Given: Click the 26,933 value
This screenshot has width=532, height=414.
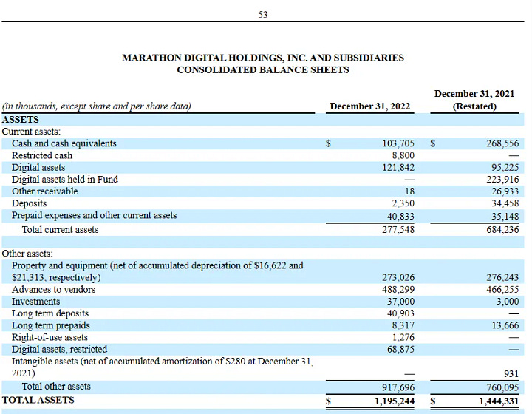Looking at the screenshot, I should coord(505,191).
